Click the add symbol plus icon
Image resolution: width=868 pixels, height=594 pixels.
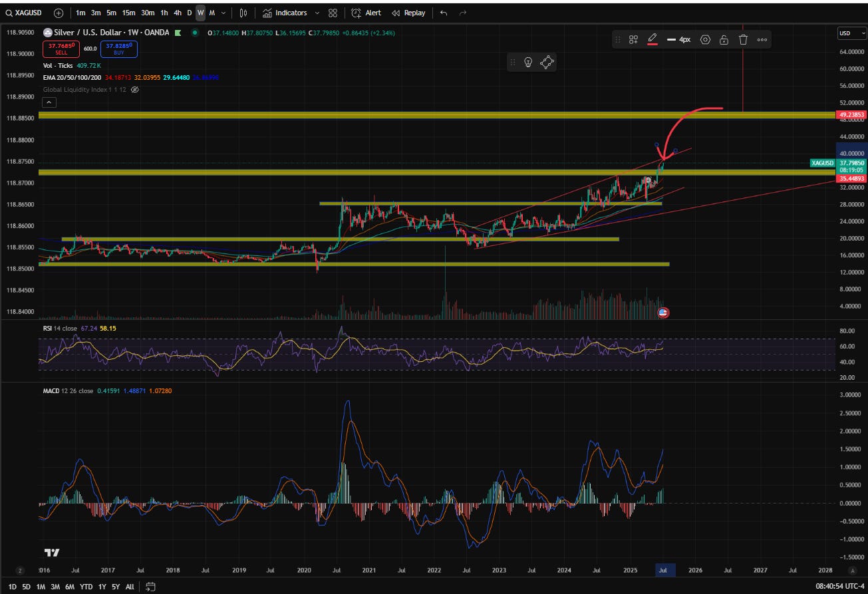tap(59, 13)
